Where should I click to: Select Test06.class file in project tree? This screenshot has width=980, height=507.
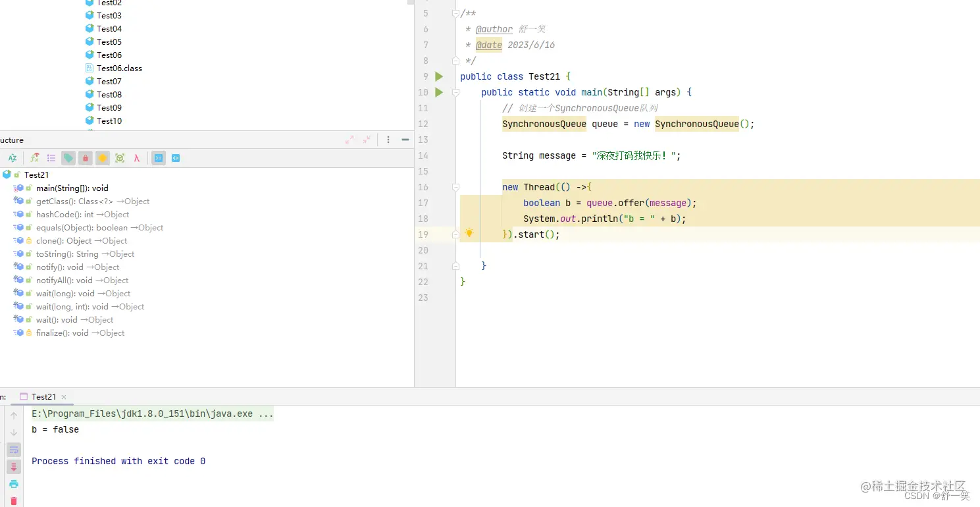(x=119, y=68)
